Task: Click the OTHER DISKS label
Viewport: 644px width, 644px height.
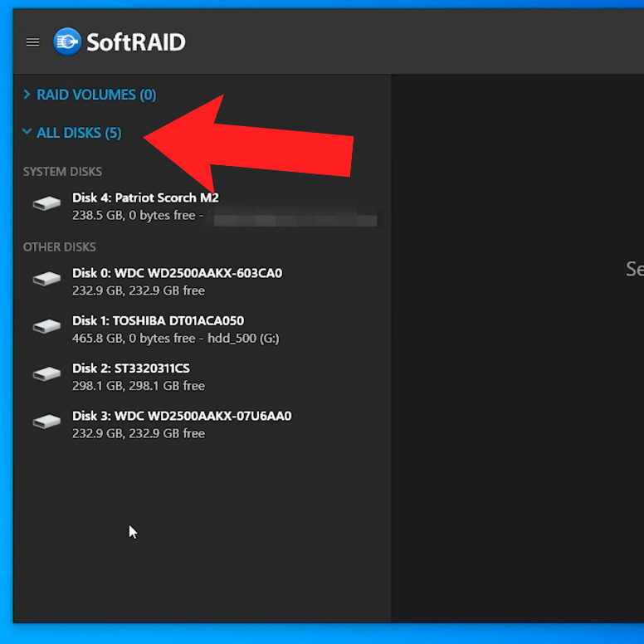Action: (60, 247)
